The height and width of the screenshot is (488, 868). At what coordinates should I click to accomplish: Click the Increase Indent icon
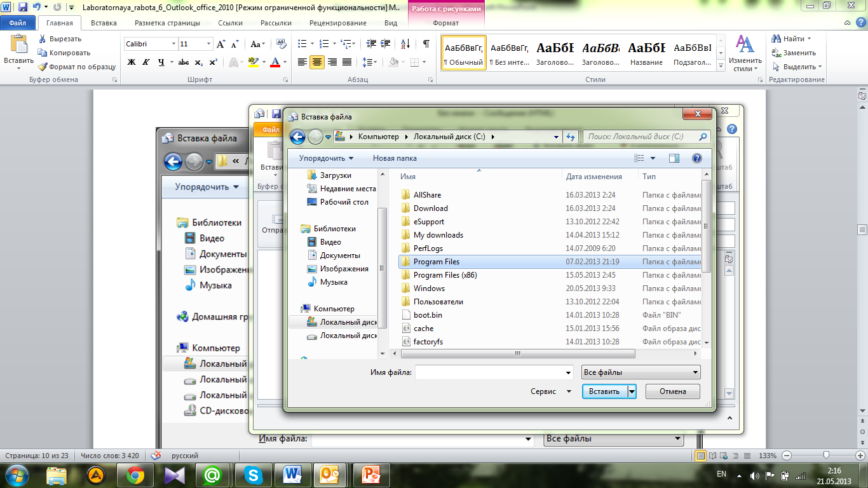click(386, 44)
